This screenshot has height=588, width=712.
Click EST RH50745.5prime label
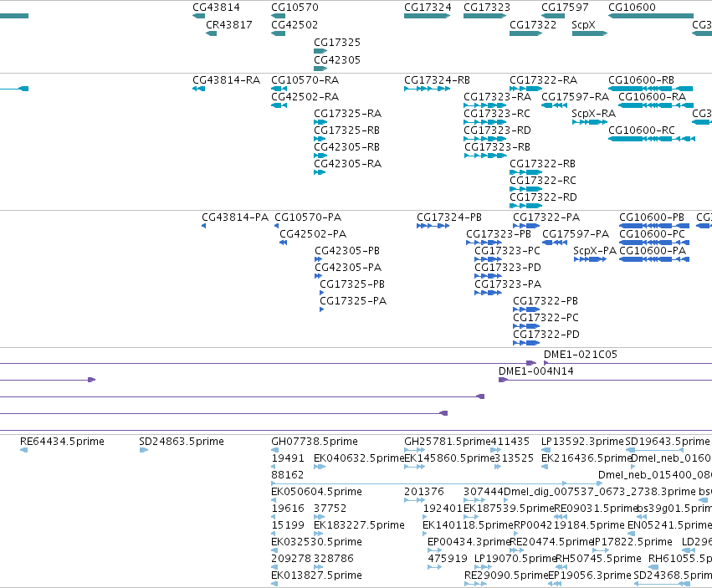tap(598, 559)
